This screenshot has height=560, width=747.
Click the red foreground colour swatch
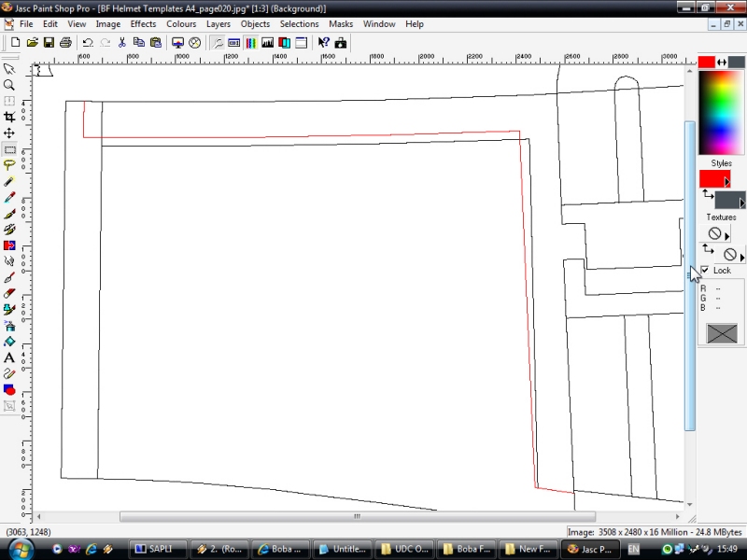[707, 63]
